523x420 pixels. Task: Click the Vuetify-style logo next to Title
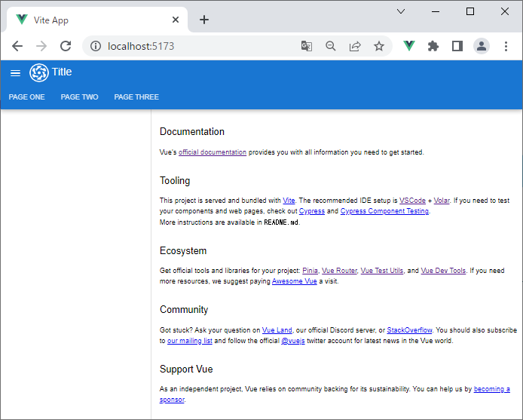tap(39, 72)
